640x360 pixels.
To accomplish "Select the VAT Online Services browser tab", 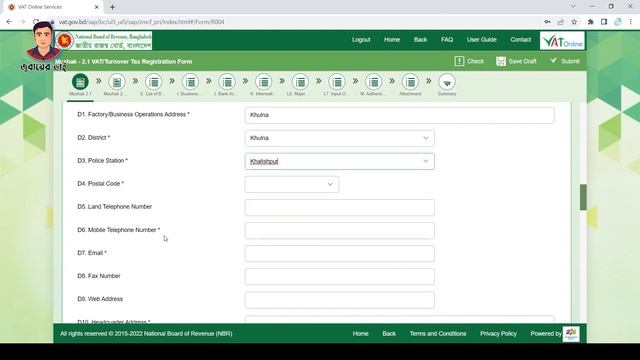I will point(54,7).
